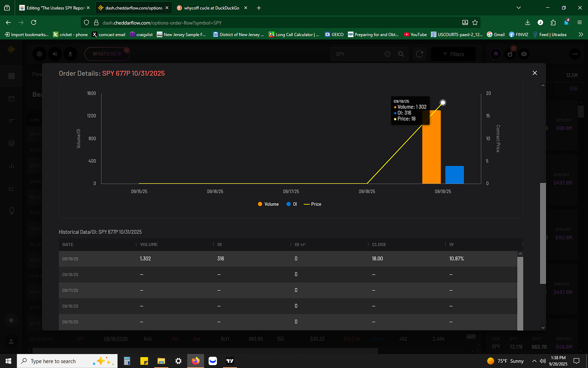The height and width of the screenshot is (368, 588).
Task: Click the download export icon beside WHATS NEW
Action: [70, 54]
